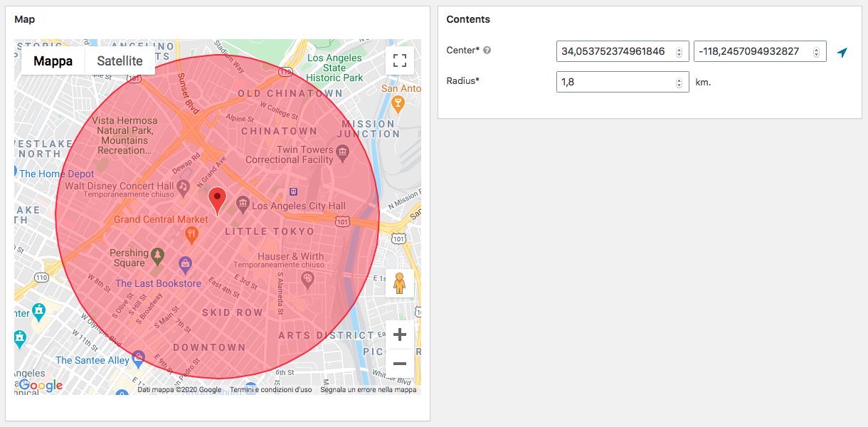Adjust longitude using its stepper arrows
The width and height of the screenshot is (868, 427).
click(816, 51)
